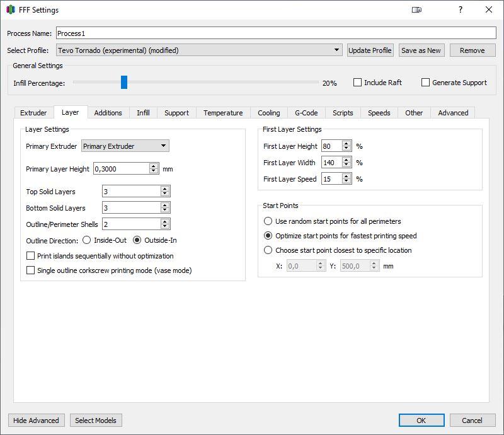Viewport: 504px width, 435px height.
Task: Click the Top Solid Layers value field
Action: point(131,191)
